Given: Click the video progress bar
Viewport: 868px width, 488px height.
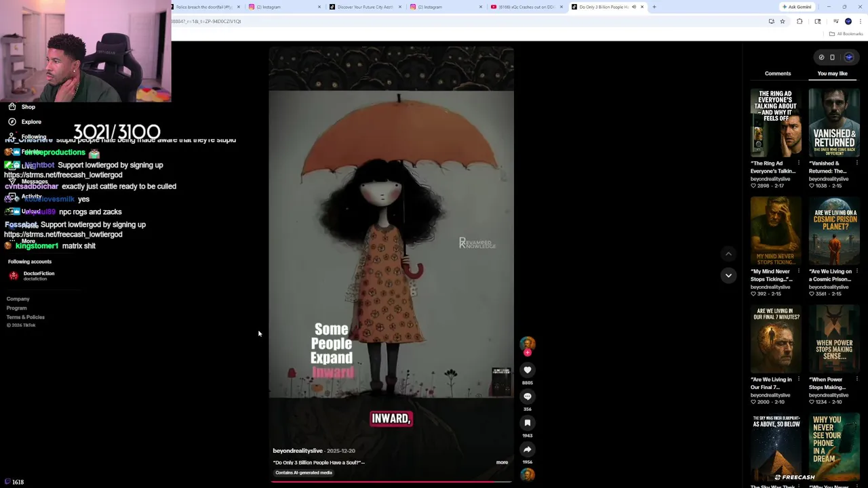Looking at the screenshot, I should pos(391,482).
